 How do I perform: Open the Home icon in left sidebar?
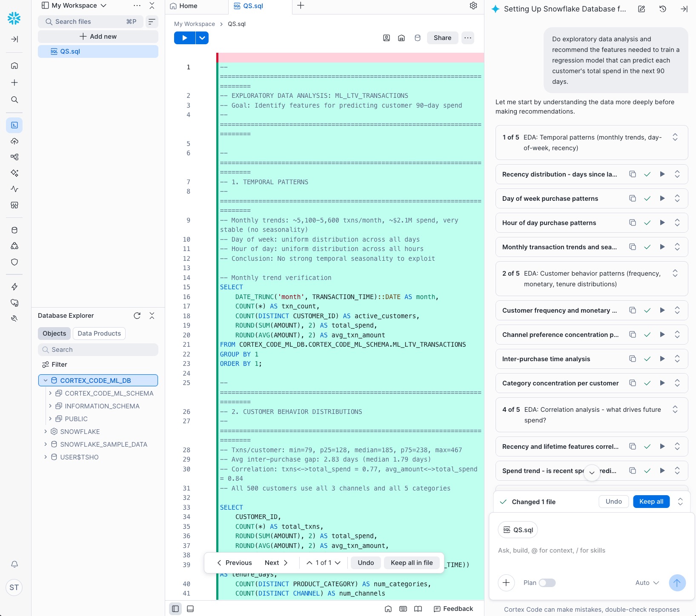pyautogui.click(x=14, y=66)
